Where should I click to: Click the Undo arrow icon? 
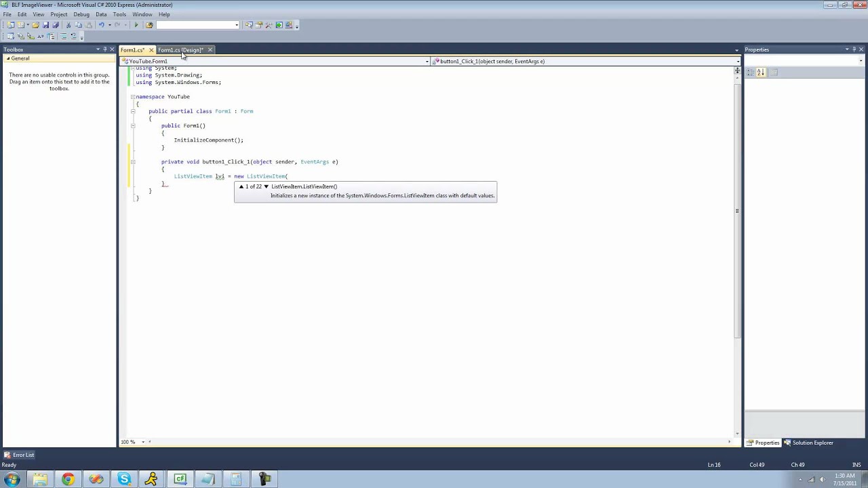pos(102,25)
